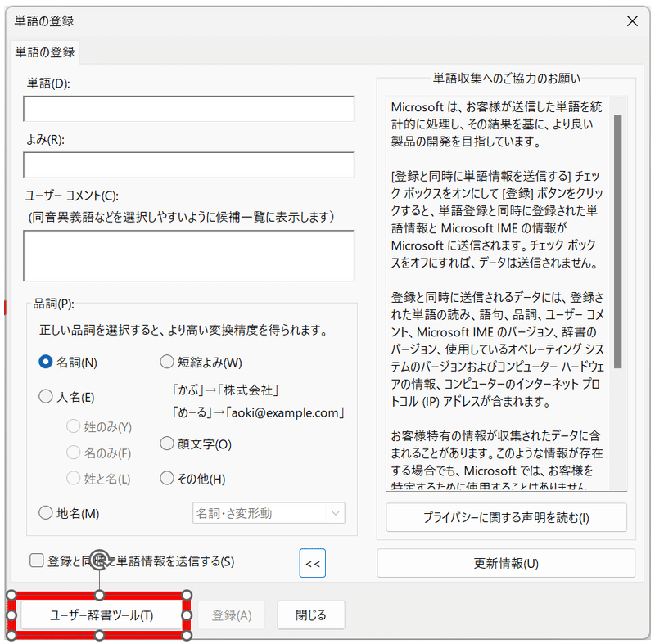This screenshot has height=644, width=655.
Task: Close the 単語の登録 dialog with X
Action: pyautogui.click(x=632, y=21)
